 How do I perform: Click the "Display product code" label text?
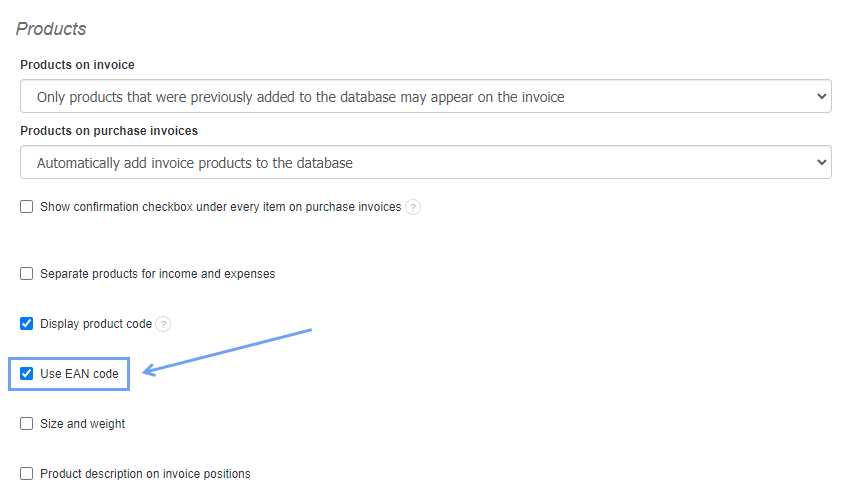[x=96, y=324]
